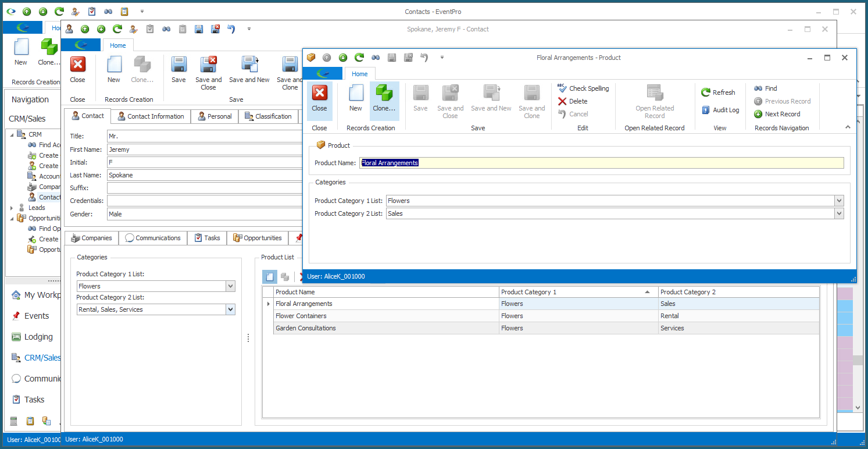Click the Product Name input field
The image size is (868, 449).
[x=602, y=163]
